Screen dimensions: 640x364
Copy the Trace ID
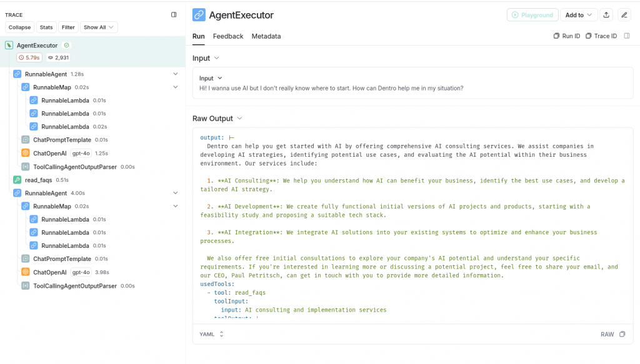point(601,36)
